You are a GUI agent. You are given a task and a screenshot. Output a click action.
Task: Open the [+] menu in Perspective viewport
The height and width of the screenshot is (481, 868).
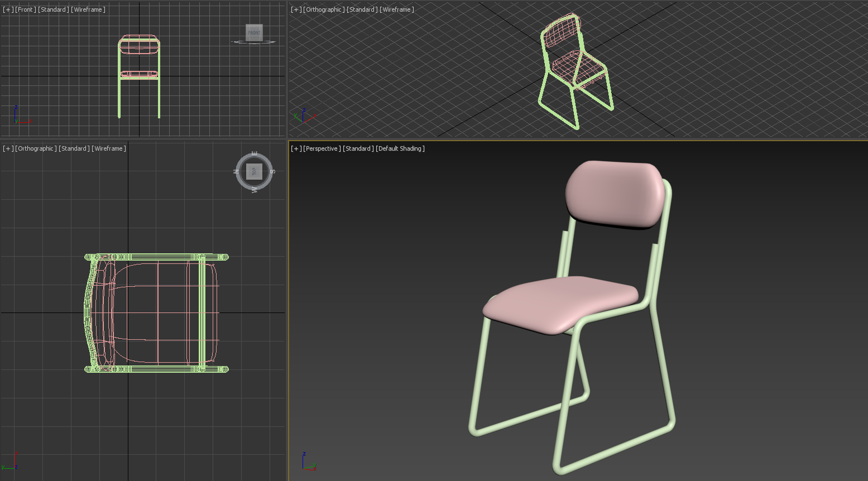(296, 148)
